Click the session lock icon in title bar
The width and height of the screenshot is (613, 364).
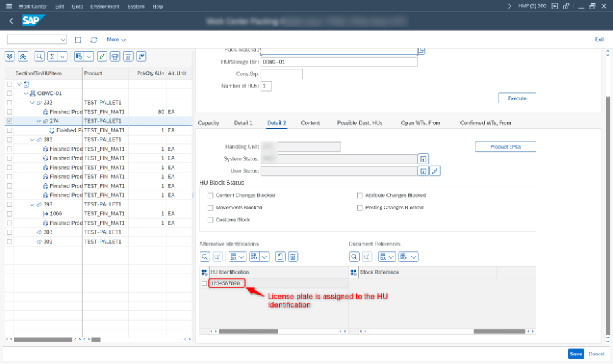pyautogui.click(x=566, y=6)
